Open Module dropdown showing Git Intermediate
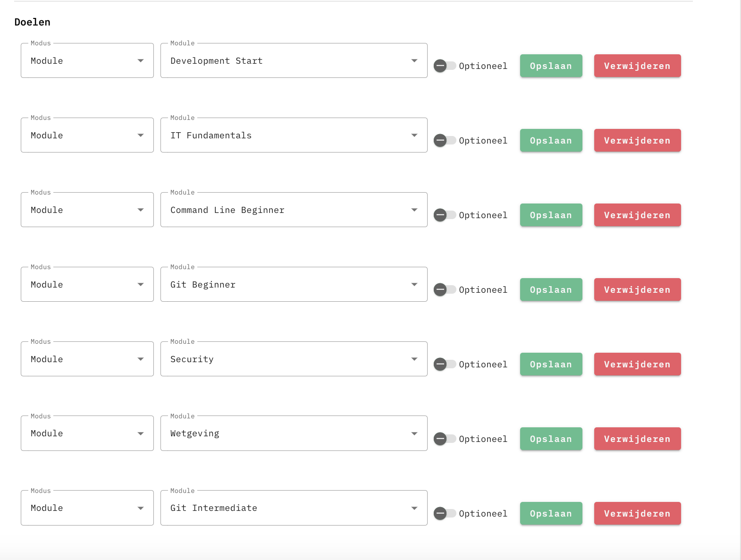The width and height of the screenshot is (741, 560). 294,508
